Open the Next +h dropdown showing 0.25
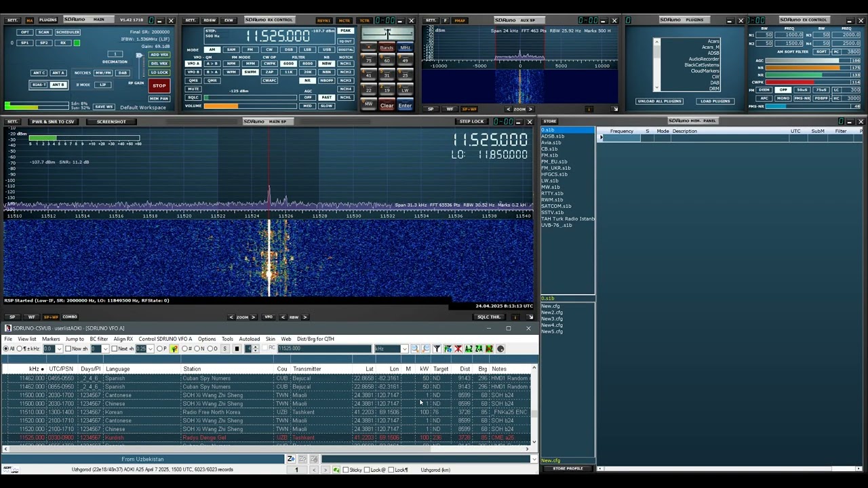This screenshot has height=488, width=868. click(151, 348)
